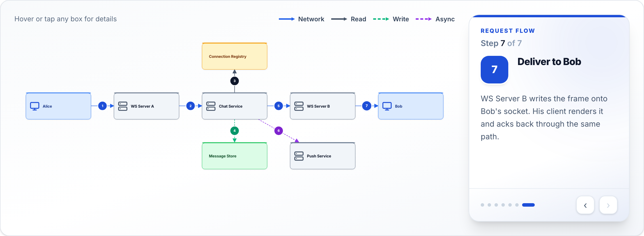Click the Alice label text
Viewport: 644px width, 236px height.
(47, 106)
